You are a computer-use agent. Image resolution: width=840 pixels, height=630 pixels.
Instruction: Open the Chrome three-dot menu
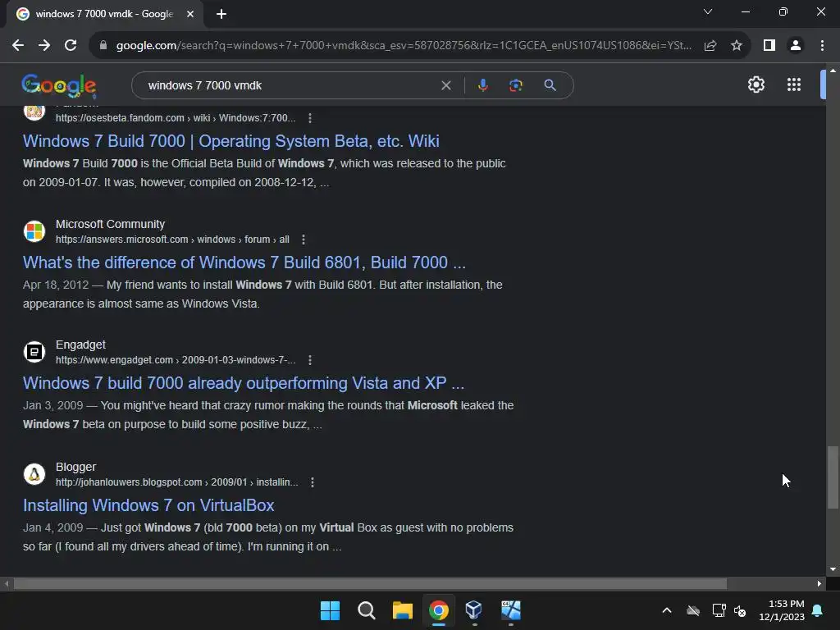tap(822, 46)
